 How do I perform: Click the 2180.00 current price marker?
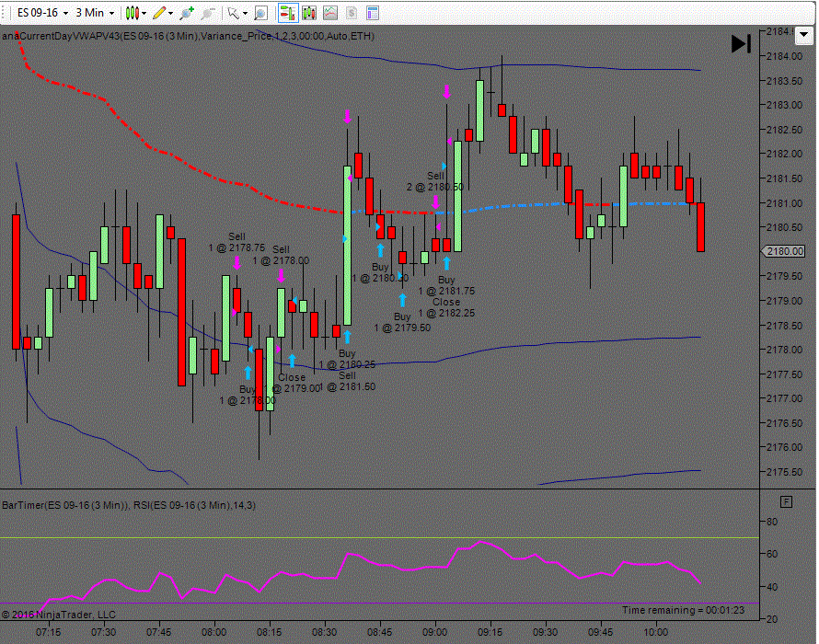(784, 251)
